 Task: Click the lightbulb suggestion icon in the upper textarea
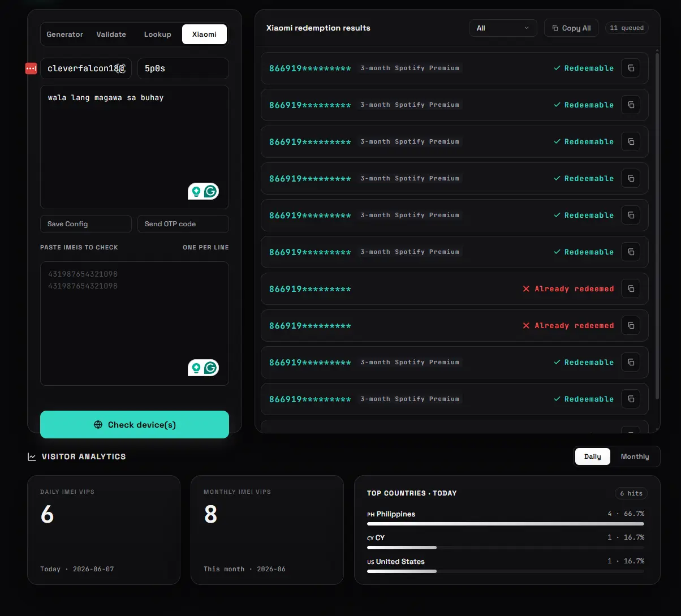[196, 191]
